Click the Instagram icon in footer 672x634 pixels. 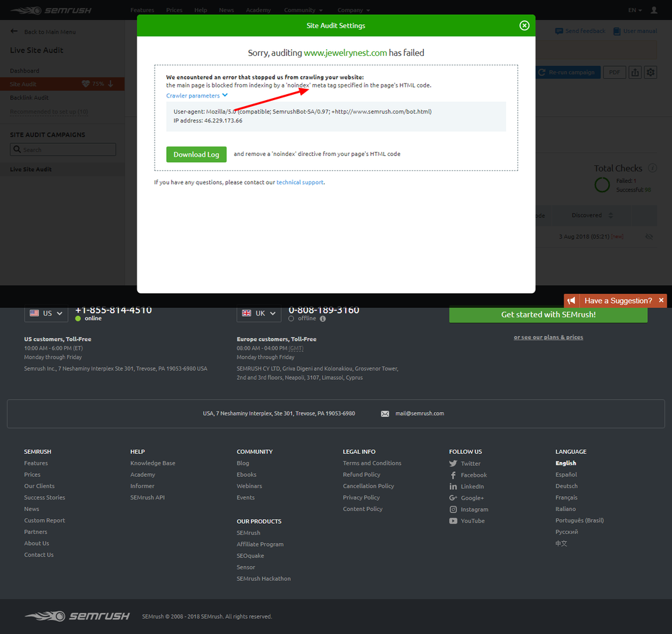tap(453, 510)
